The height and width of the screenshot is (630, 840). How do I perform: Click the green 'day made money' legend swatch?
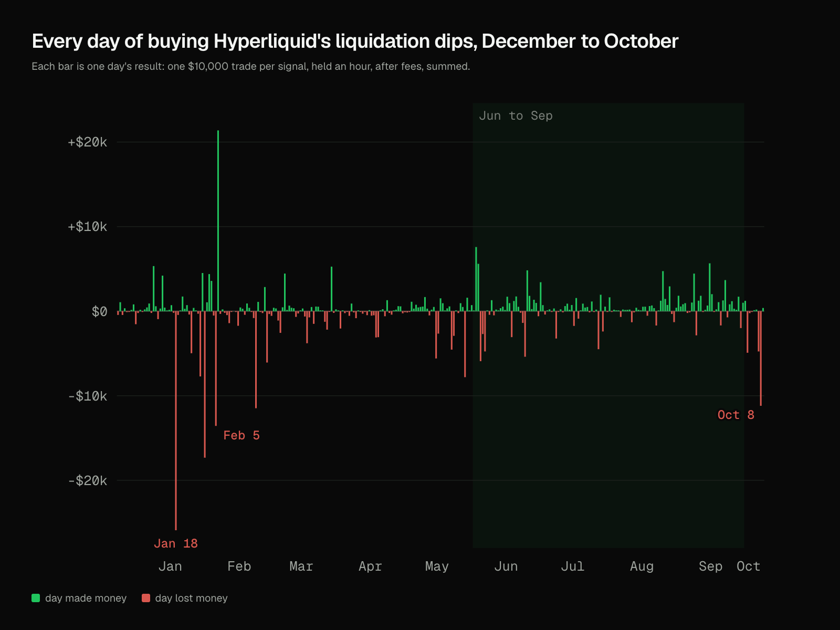coord(36,598)
